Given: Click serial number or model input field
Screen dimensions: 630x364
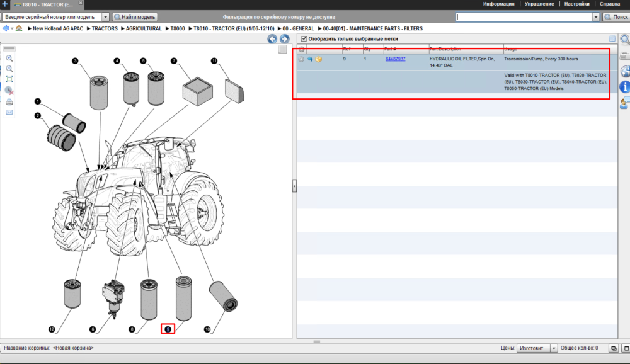Looking at the screenshot, I should (x=52, y=17).
